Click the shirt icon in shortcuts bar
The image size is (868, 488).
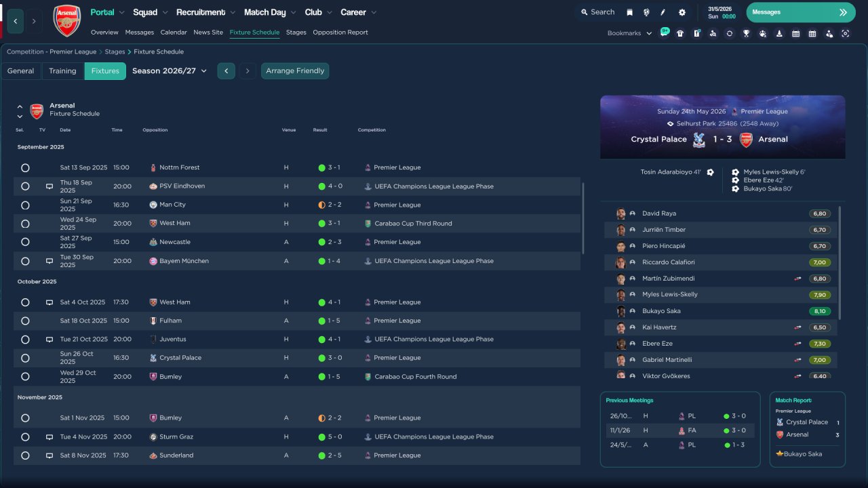tap(680, 33)
